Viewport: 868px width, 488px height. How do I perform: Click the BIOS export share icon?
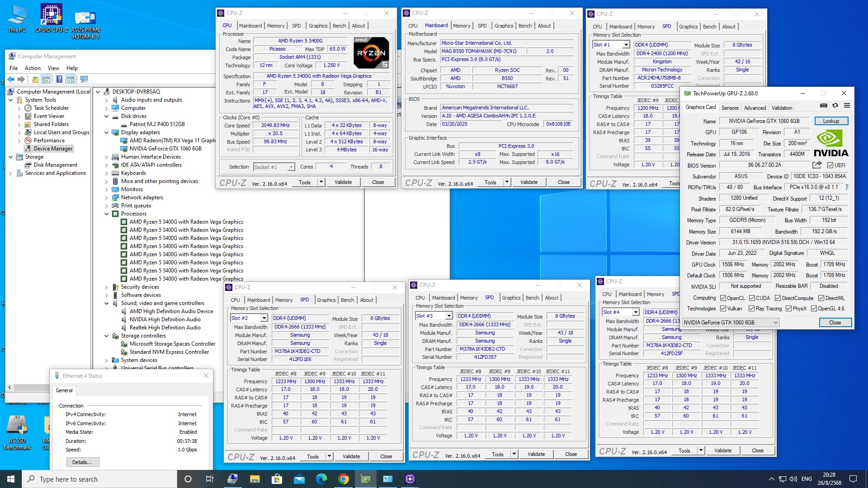[816, 165]
